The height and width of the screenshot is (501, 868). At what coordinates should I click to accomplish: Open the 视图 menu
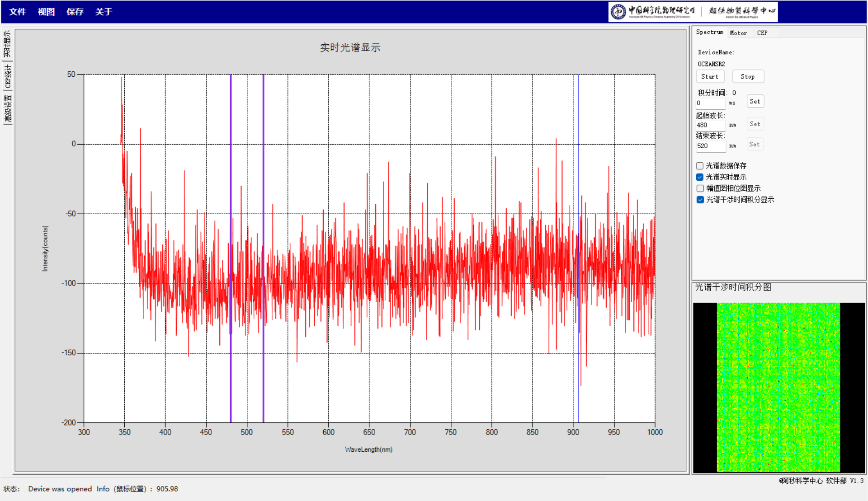[x=46, y=12]
